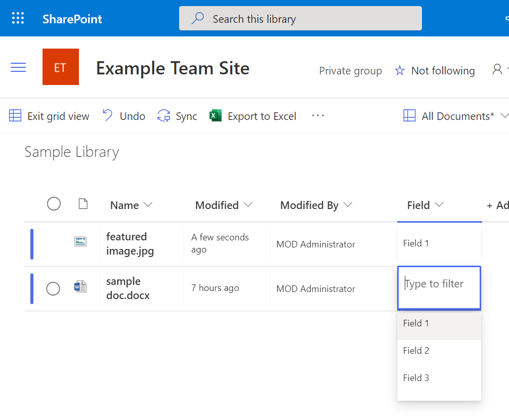The width and height of the screenshot is (509, 420).
Task: Click the ET site logo
Action: (x=61, y=67)
